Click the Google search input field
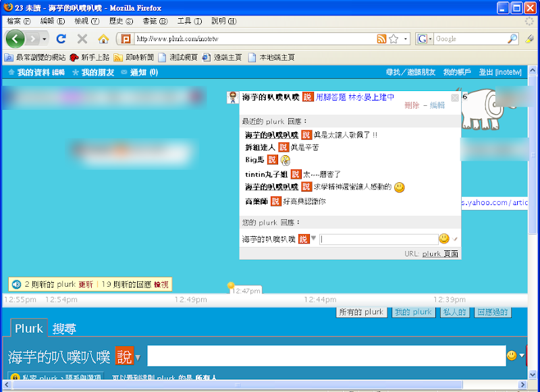Image resolution: width=540 pixels, height=392 pixels. [470, 39]
